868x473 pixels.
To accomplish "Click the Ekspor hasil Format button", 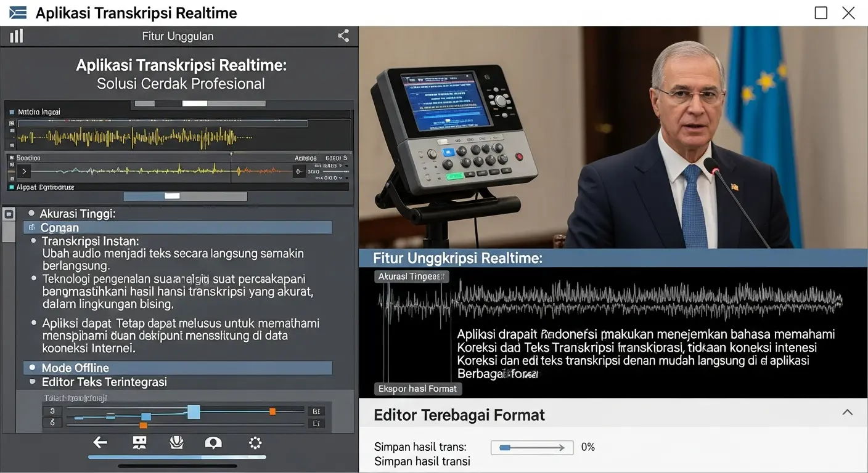I will [x=418, y=389].
